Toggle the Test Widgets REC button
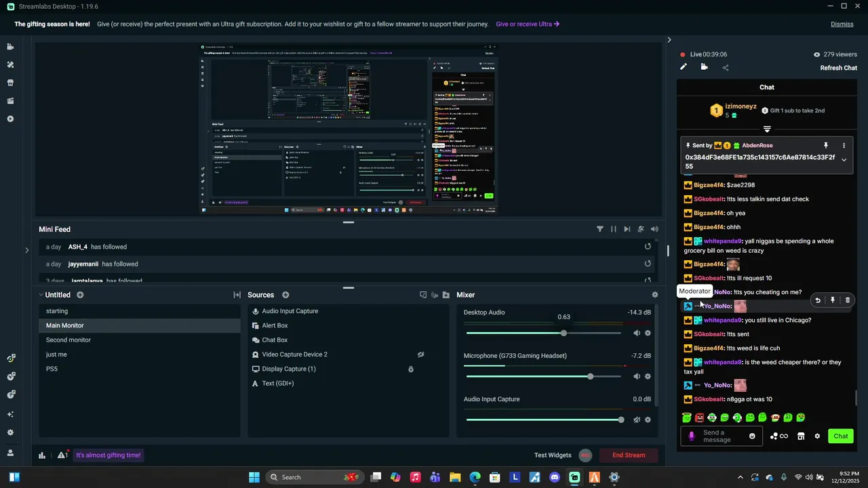Image resolution: width=868 pixels, height=488 pixels. pyautogui.click(x=586, y=455)
